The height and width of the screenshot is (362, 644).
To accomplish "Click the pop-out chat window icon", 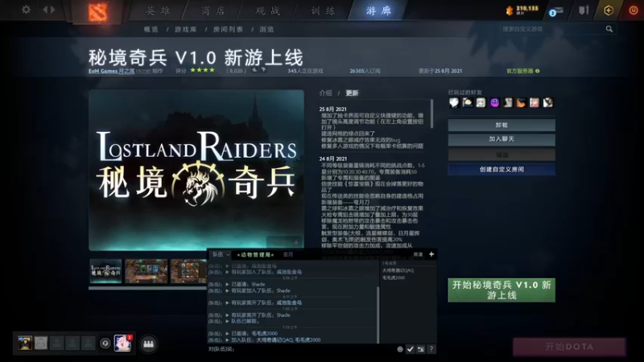I will pos(420,349).
